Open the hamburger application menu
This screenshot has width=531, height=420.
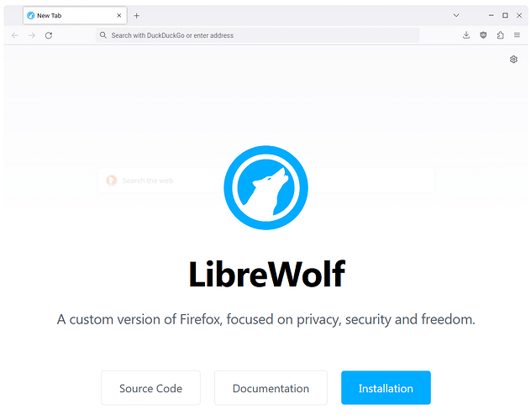pyautogui.click(x=517, y=34)
